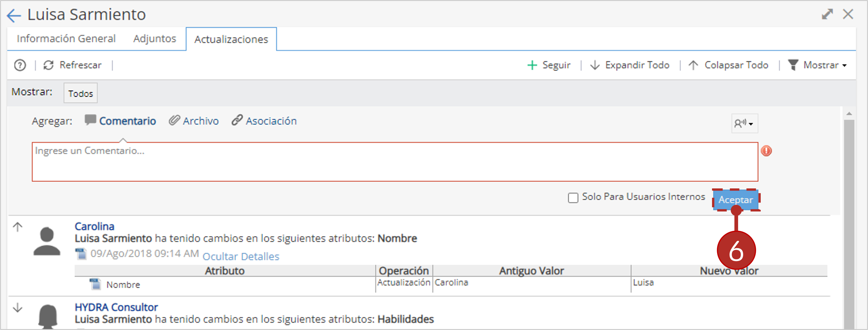Viewport: 868px width, 330px height.
Task: Select the old value Carolina cell
Action: coord(532,282)
